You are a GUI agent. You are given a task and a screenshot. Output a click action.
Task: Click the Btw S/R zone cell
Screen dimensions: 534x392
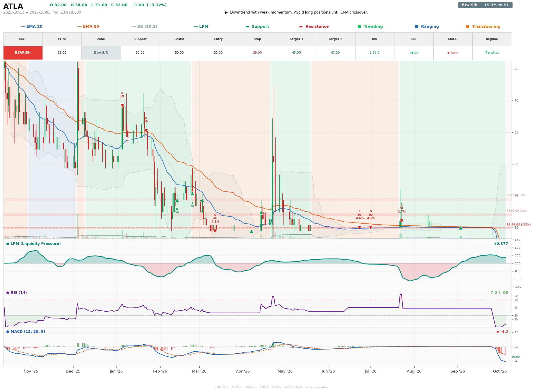[101, 53]
